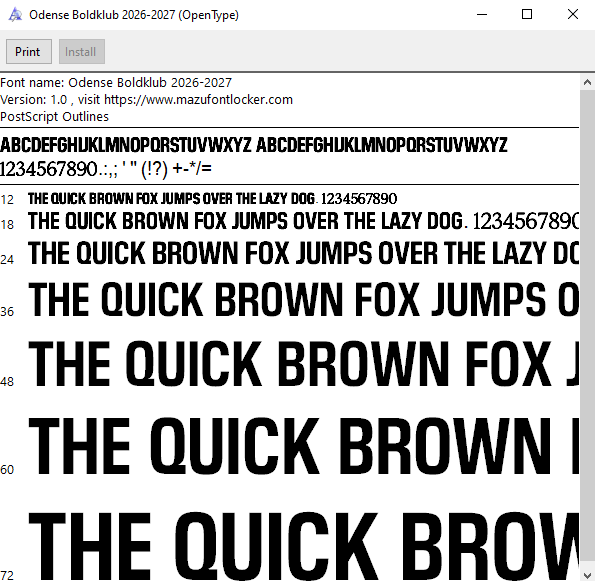This screenshot has width=595, height=581.
Task: Click the size 18 label
Action: tap(7, 225)
